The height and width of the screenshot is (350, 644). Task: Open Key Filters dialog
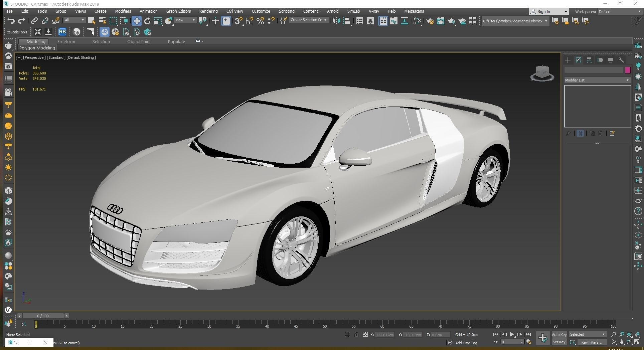coord(592,342)
